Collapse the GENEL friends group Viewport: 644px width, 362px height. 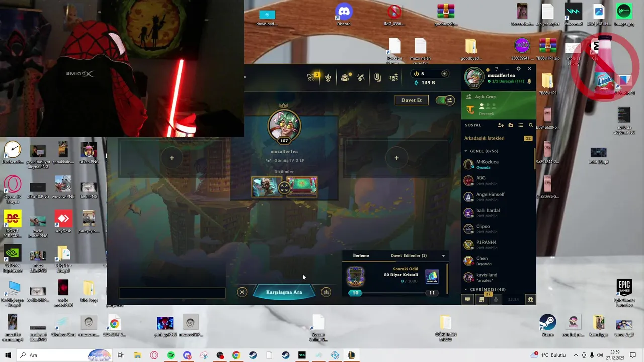(466, 151)
